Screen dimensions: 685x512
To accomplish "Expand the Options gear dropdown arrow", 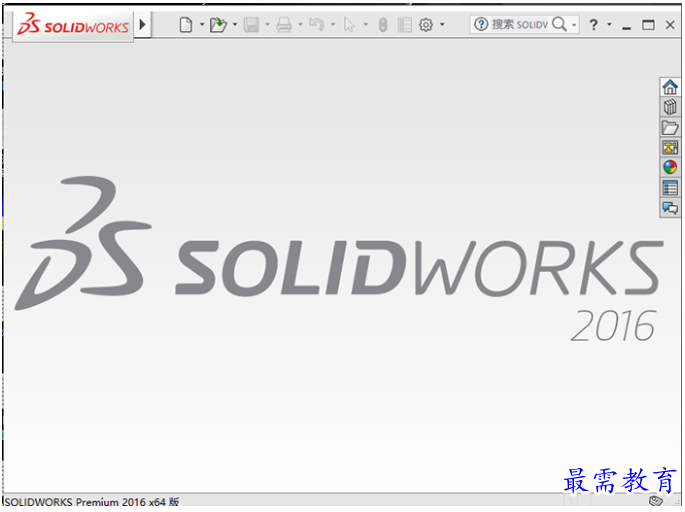I will (442, 25).
